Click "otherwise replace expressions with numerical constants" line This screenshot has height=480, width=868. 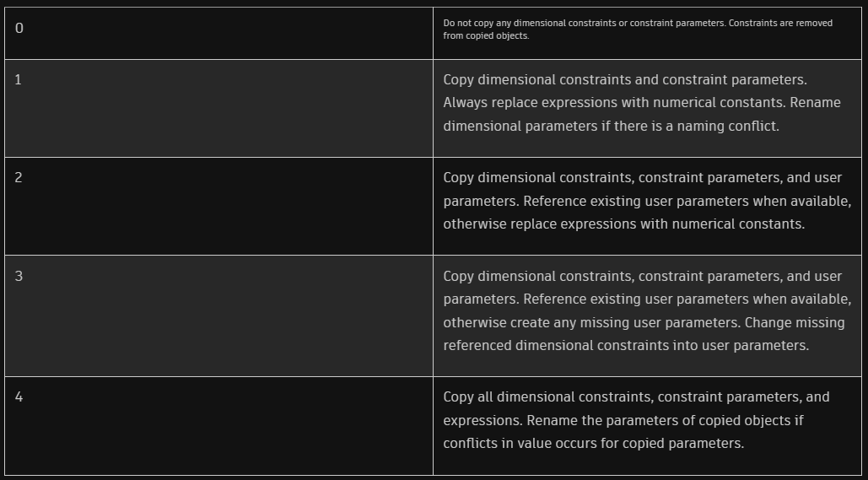click(x=624, y=224)
